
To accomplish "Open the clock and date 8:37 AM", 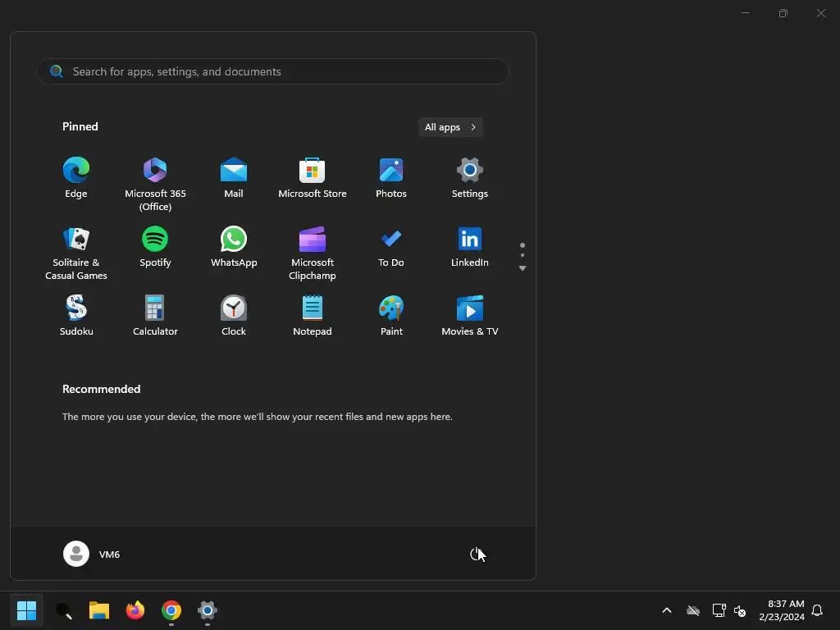I will coord(782,610).
